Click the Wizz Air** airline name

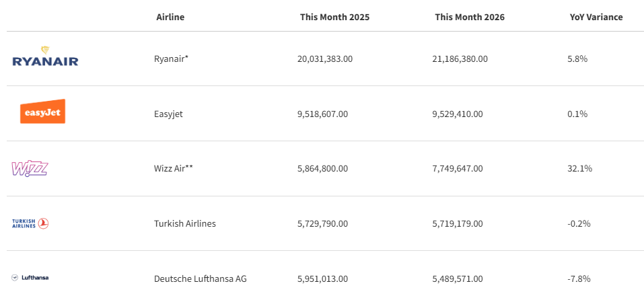tap(174, 168)
